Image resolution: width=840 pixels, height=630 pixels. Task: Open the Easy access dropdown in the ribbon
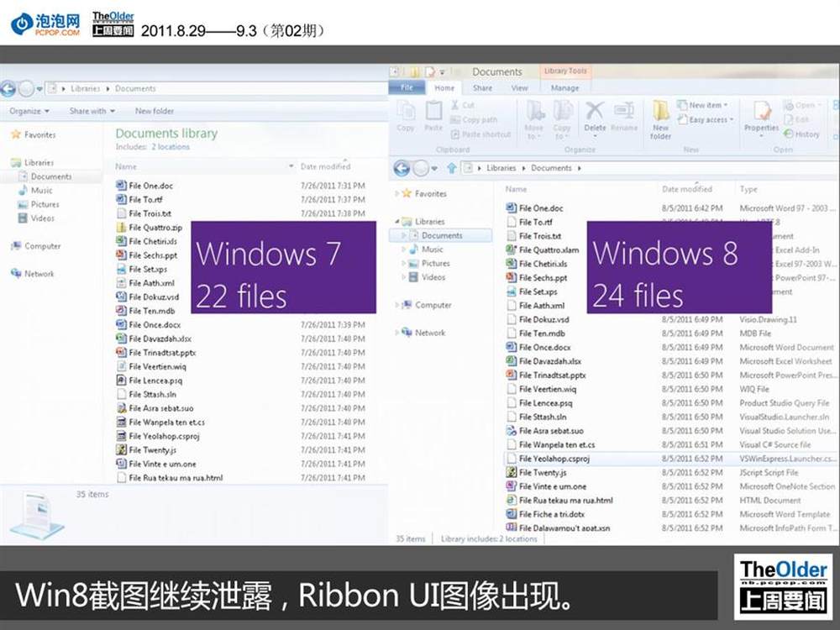coord(706,119)
